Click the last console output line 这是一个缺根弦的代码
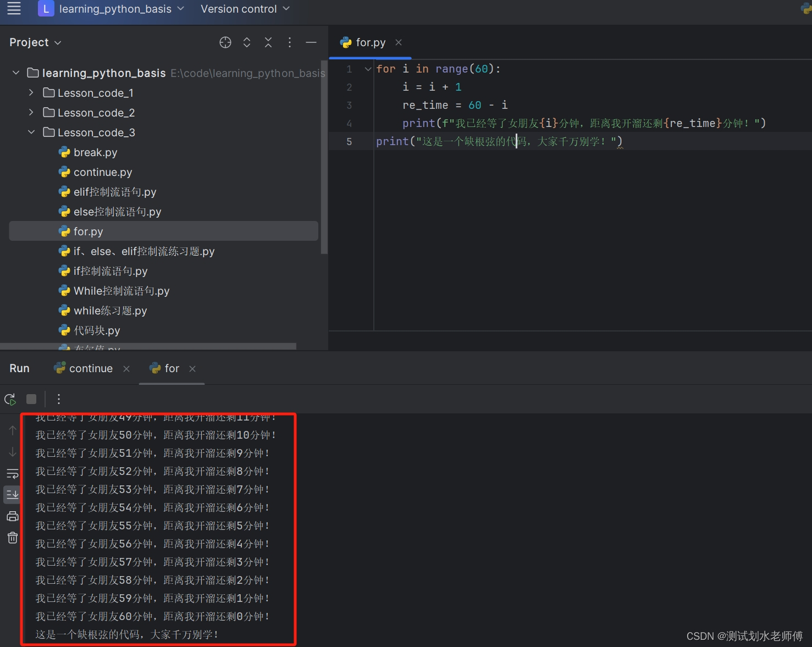Image resolution: width=812 pixels, height=647 pixels. click(x=127, y=634)
